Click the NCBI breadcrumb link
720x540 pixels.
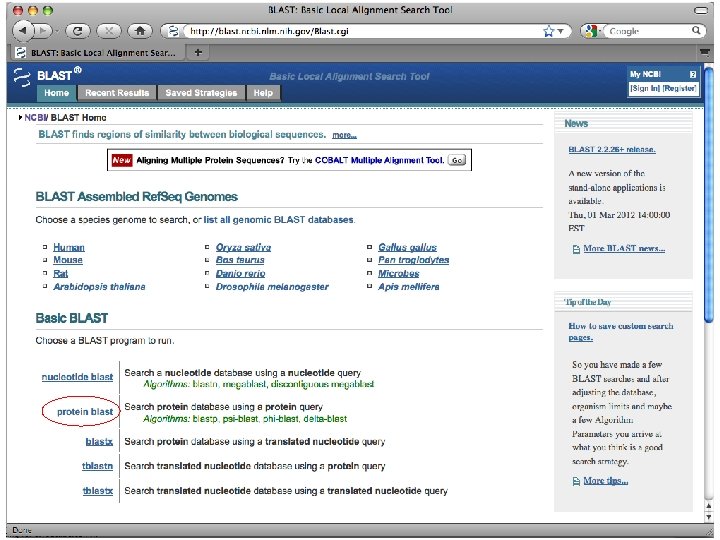point(35,118)
